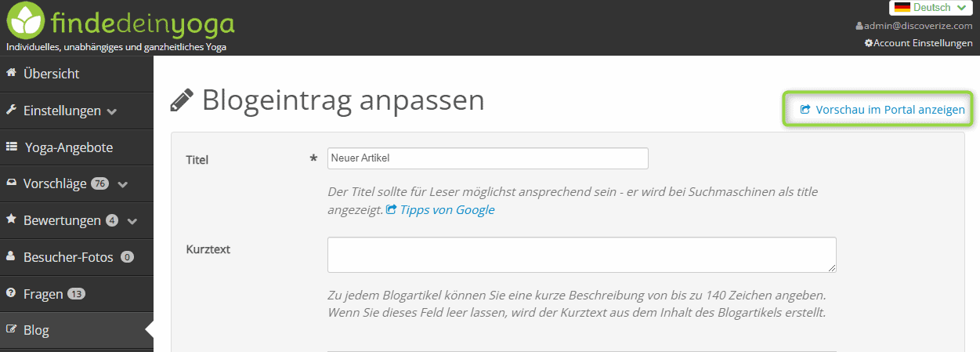Click the external link icon beside Tipps von Google
Image resolution: width=980 pixels, height=352 pixels.
[x=392, y=210]
